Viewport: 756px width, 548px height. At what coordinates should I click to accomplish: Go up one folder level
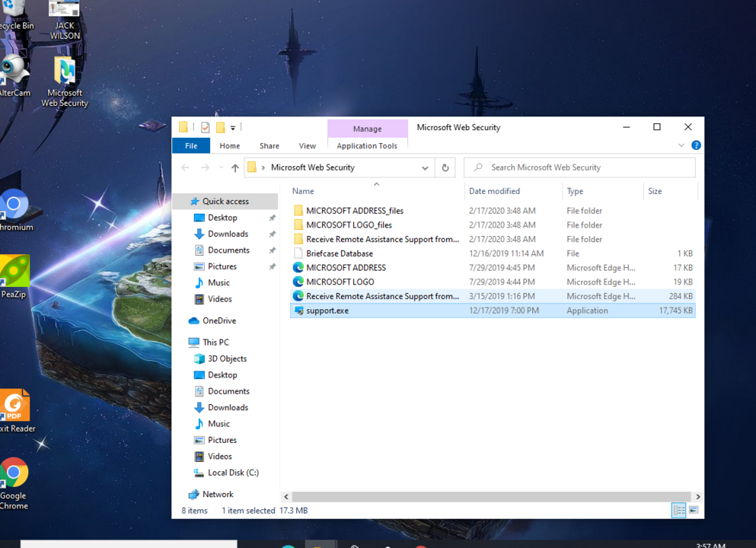pos(234,167)
